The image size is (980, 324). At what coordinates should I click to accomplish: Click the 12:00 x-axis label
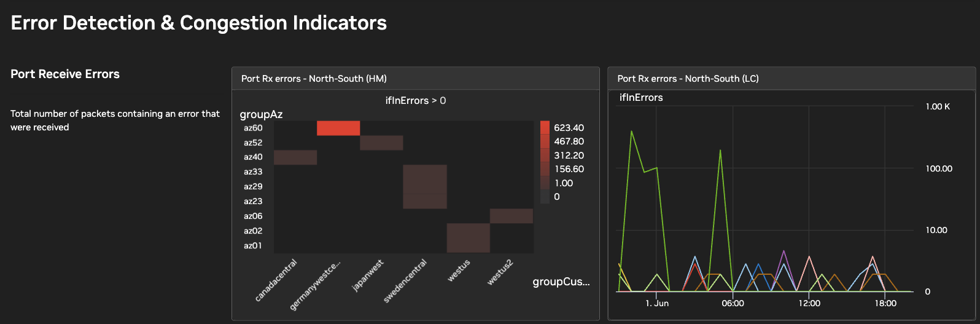point(809,303)
